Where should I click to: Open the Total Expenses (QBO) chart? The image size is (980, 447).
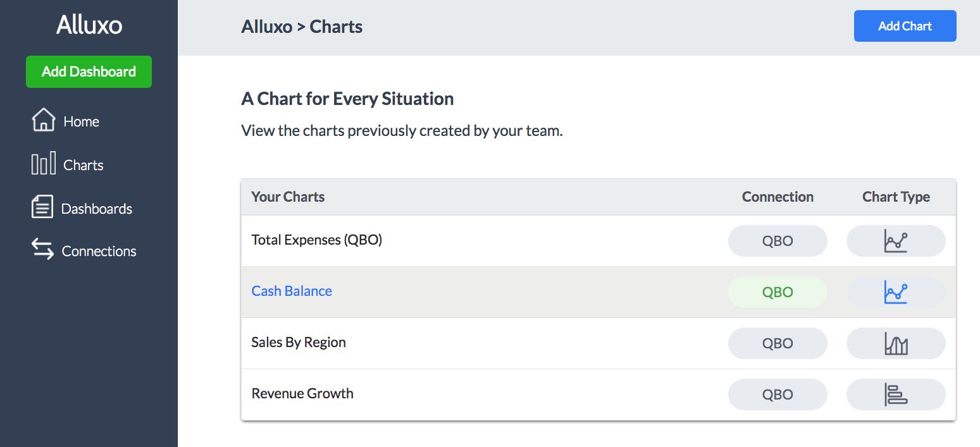point(316,240)
